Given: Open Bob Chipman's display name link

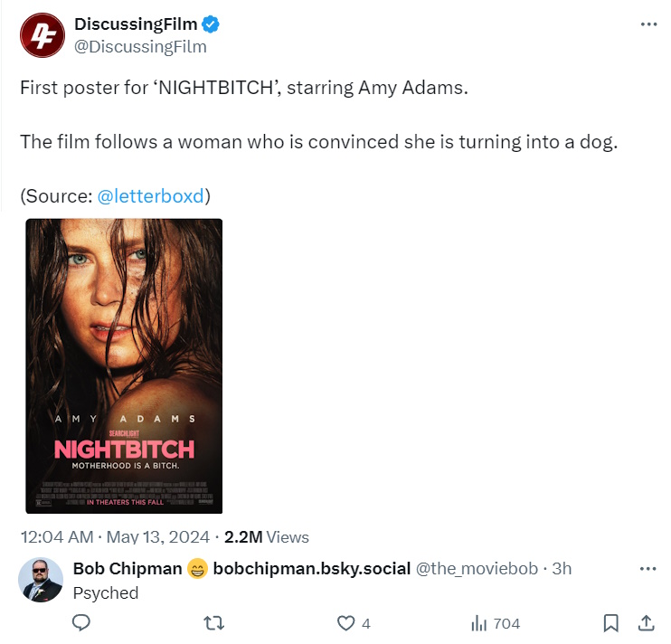Looking at the screenshot, I should pyautogui.click(x=128, y=569).
